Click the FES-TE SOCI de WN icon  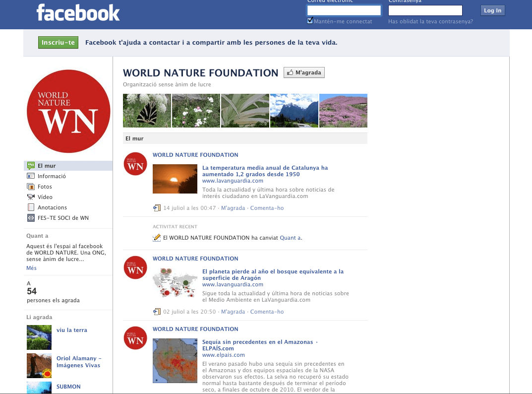tap(31, 218)
